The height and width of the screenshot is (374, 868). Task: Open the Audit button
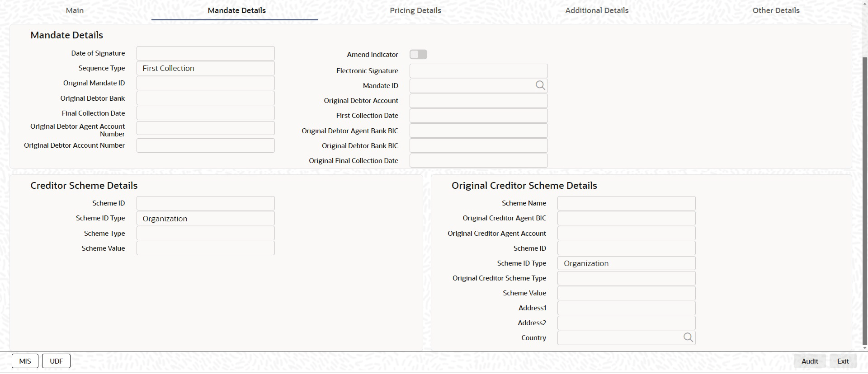point(810,361)
